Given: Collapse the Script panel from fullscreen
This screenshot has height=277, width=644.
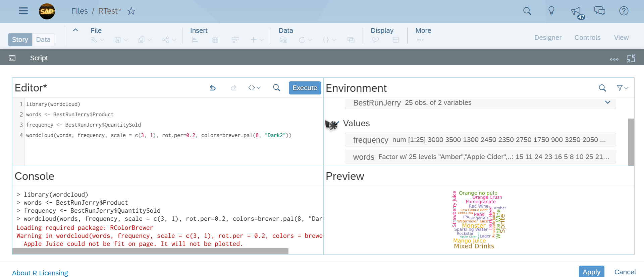Looking at the screenshot, I should pos(631,58).
